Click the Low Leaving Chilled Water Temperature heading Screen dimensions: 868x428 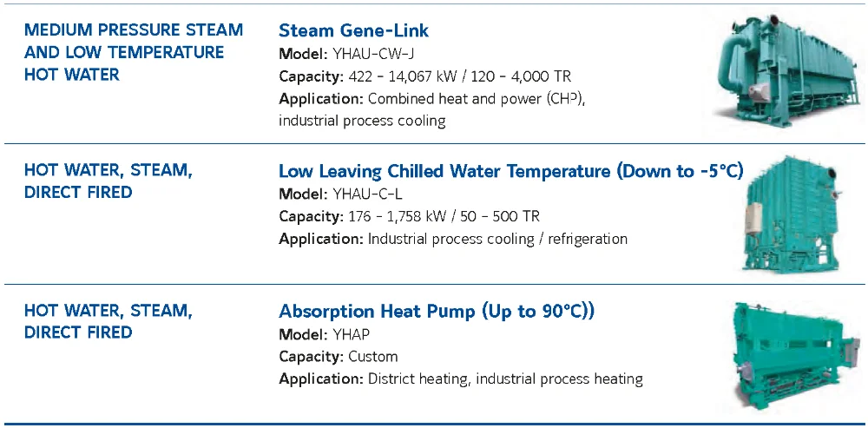[x=510, y=171]
